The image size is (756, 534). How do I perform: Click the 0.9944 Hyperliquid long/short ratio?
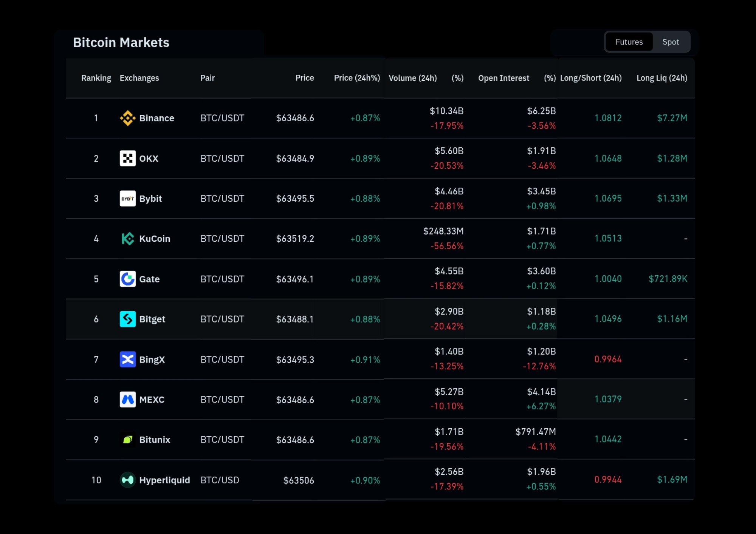tap(608, 480)
